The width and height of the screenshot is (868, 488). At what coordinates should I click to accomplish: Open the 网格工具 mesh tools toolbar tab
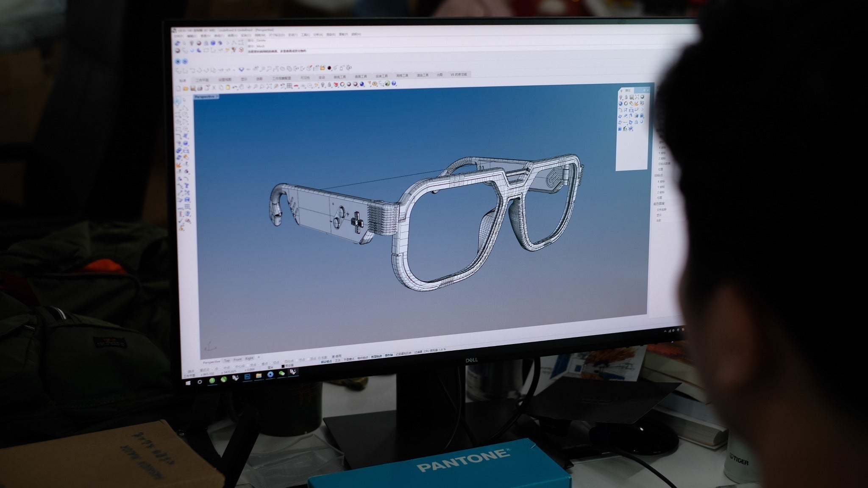[402, 76]
